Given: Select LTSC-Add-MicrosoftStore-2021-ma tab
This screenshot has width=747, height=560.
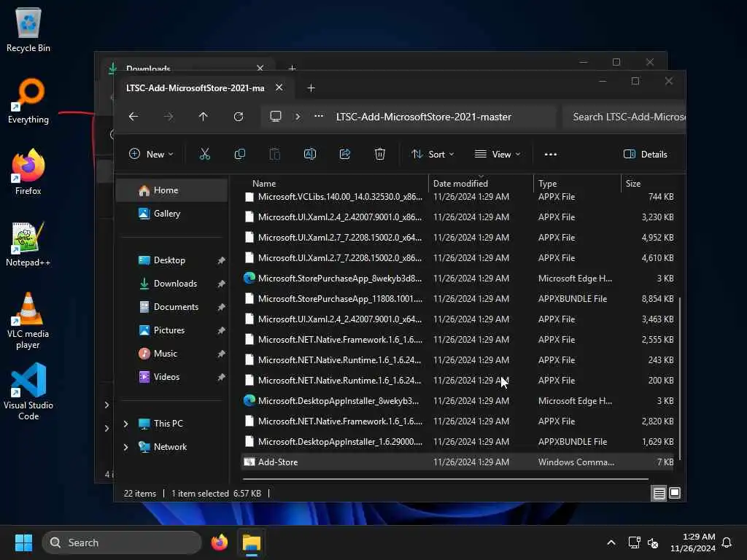Looking at the screenshot, I should tap(196, 88).
